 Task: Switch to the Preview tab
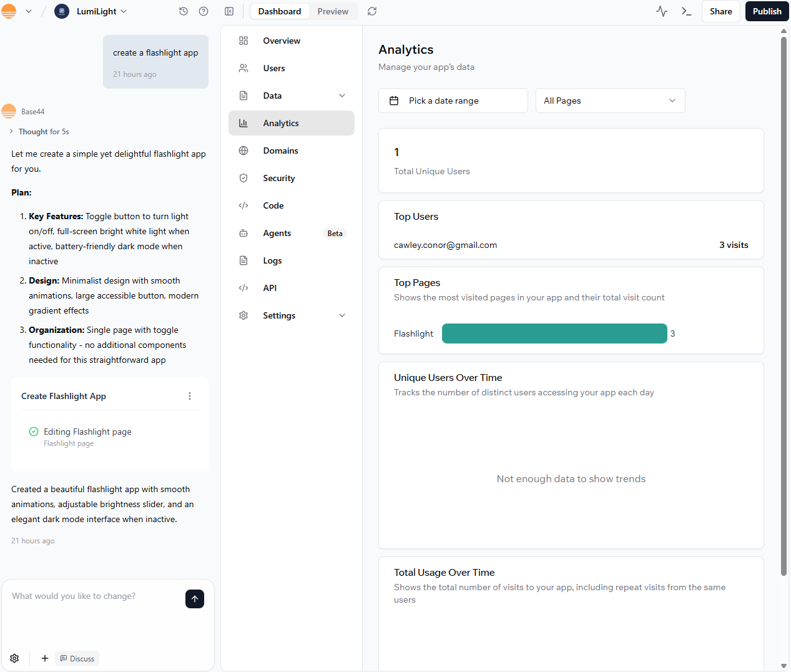coord(332,11)
